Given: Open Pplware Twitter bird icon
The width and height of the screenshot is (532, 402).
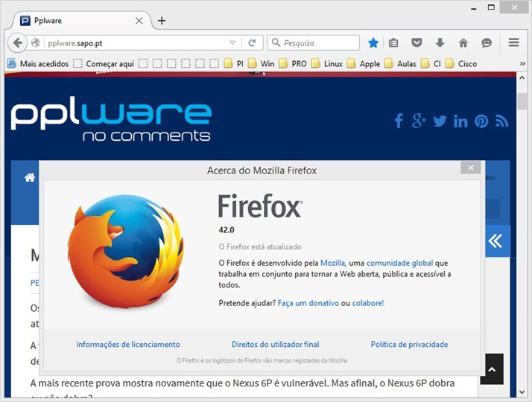Looking at the screenshot, I should pos(440,121).
